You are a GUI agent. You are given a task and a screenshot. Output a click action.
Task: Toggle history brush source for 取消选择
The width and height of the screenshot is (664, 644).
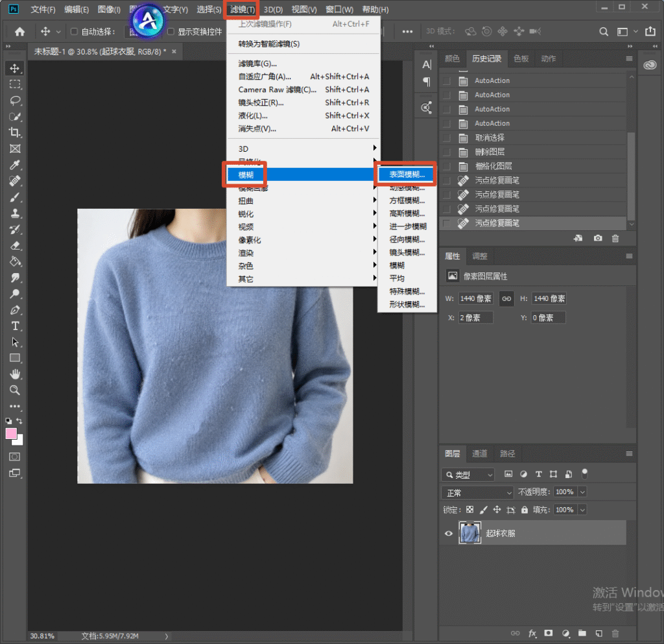coord(446,137)
